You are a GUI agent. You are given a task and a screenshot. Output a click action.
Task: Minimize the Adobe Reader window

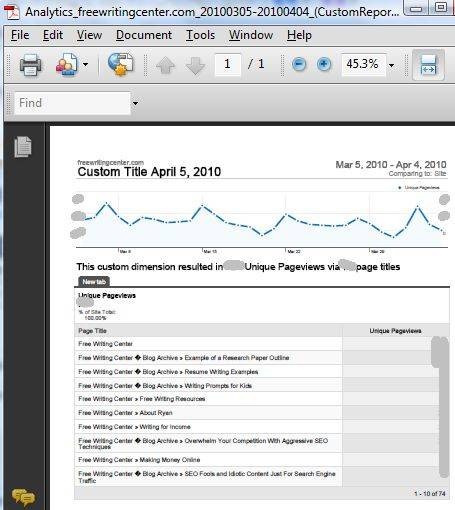[416, 8]
